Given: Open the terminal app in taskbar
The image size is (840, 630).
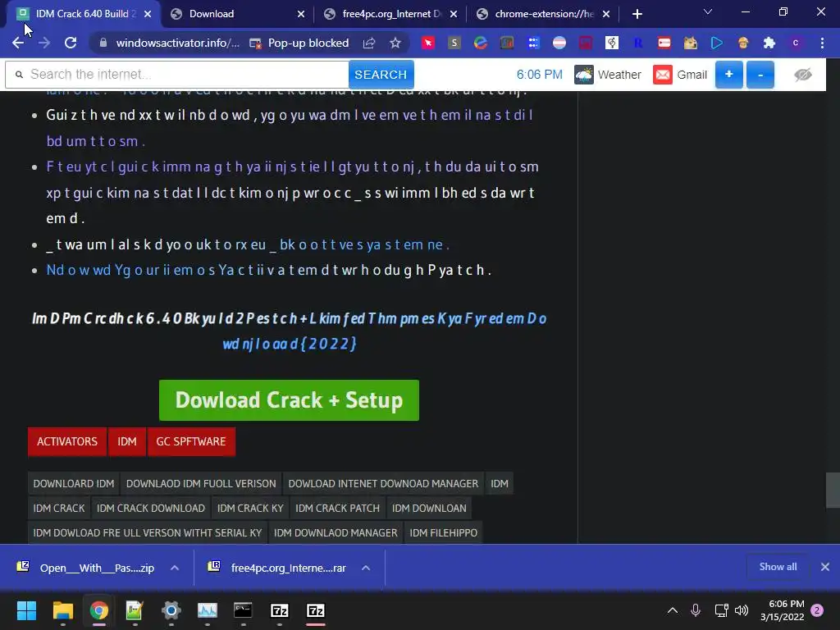Looking at the screenshot, I should click(x=243, y=610).
